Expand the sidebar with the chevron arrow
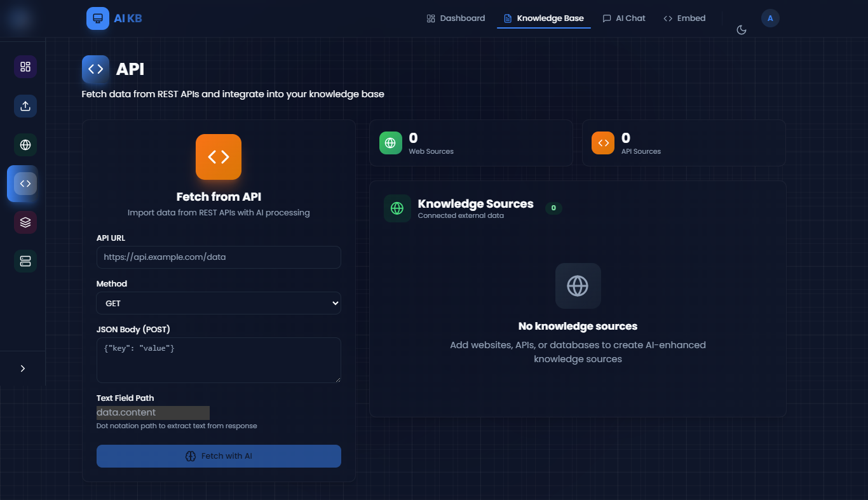The image size is (868, 500). [x=23, y=368]
